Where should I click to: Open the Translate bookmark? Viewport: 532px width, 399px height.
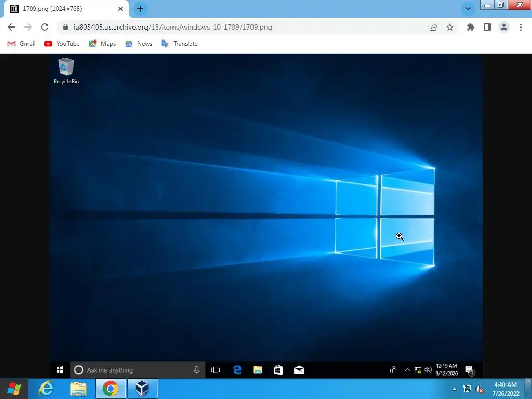(x=179, y=44)
